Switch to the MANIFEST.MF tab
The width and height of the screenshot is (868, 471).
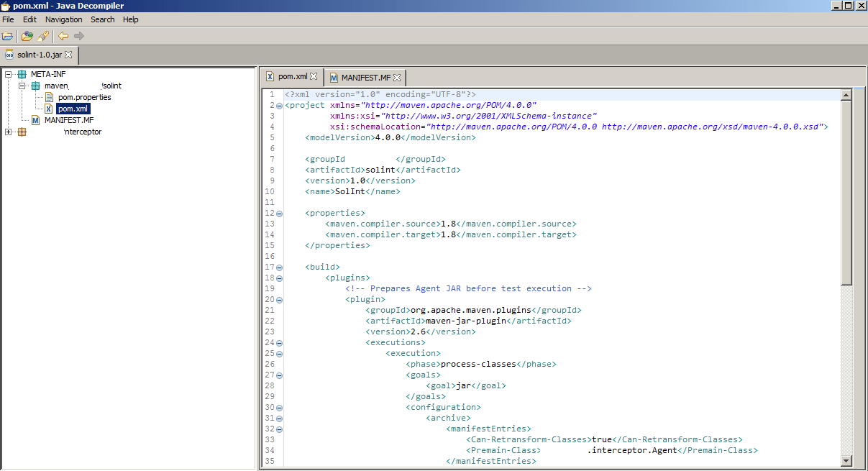click(x=365, y=77)
